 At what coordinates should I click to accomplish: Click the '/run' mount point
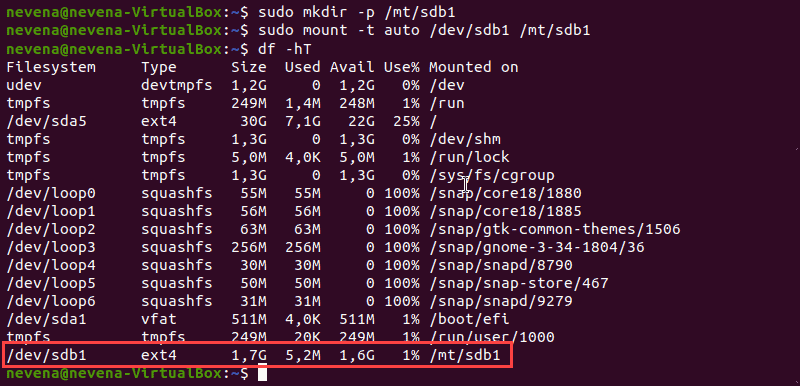point(446,103)
